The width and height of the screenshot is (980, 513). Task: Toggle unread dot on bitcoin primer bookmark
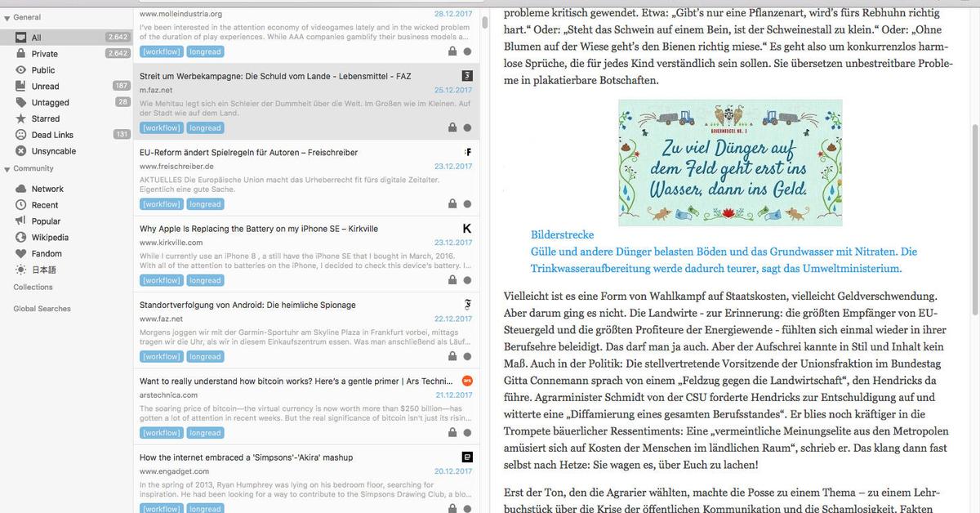(467, 433)
